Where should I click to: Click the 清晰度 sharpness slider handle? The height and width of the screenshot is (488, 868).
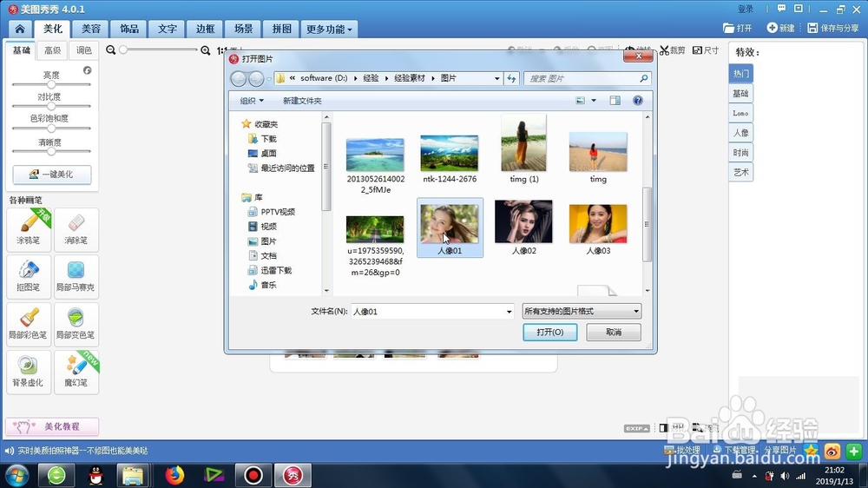(x=51, y=151)
